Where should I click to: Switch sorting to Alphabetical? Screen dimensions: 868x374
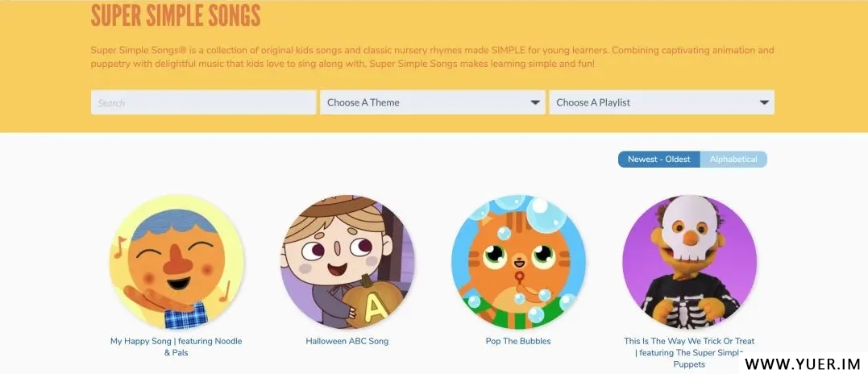tap(733, 160)
